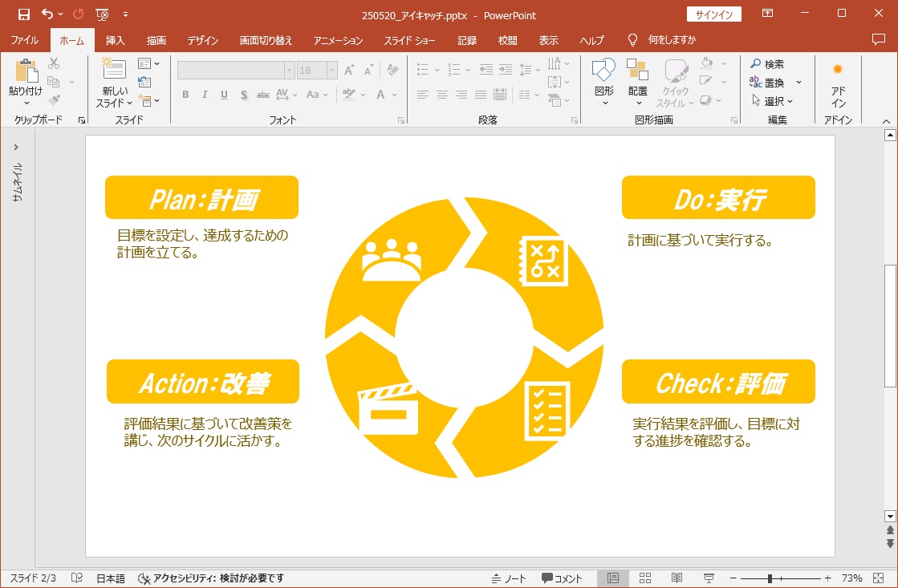The width and height of the screenshot is (898, 588).
Task: Open the Insert (挿入) tab
Action: [116, 40]
